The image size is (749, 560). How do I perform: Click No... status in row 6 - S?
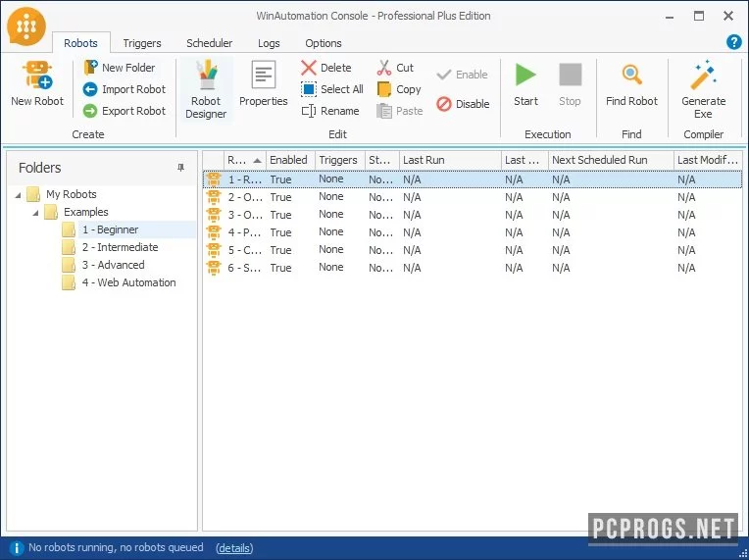tap(380, 268)
